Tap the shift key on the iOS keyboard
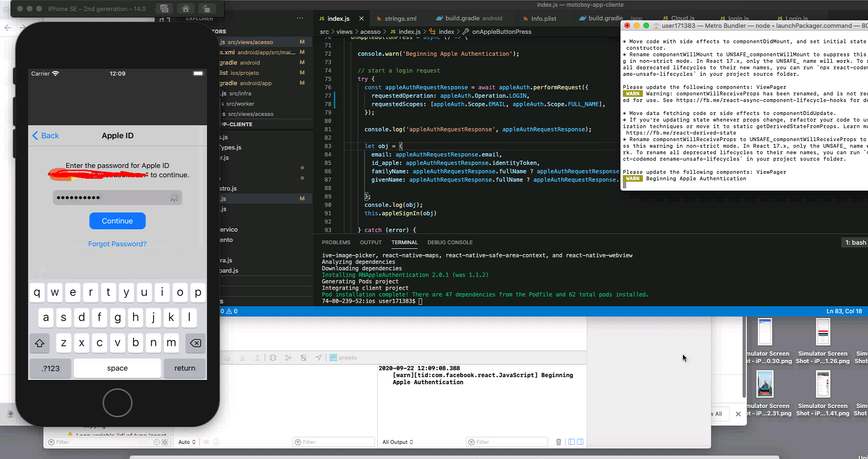The image size is (868, 459). 40,343
